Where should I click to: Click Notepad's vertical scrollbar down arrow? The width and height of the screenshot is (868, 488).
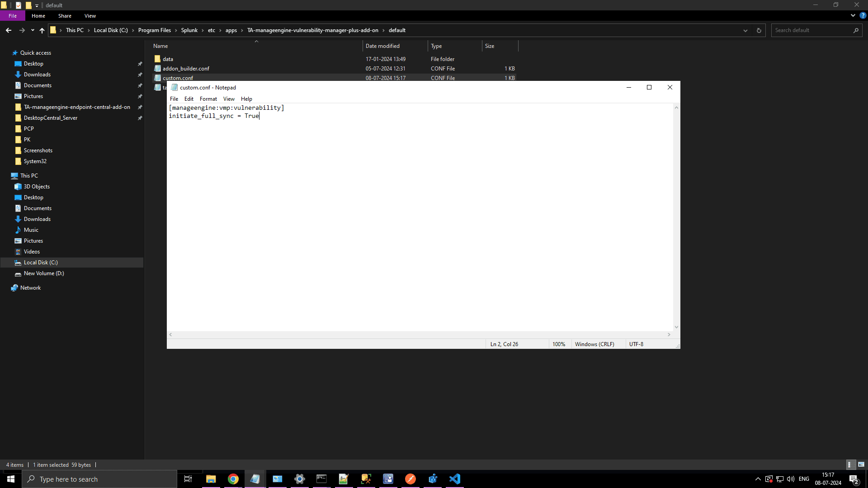(676, 327)
